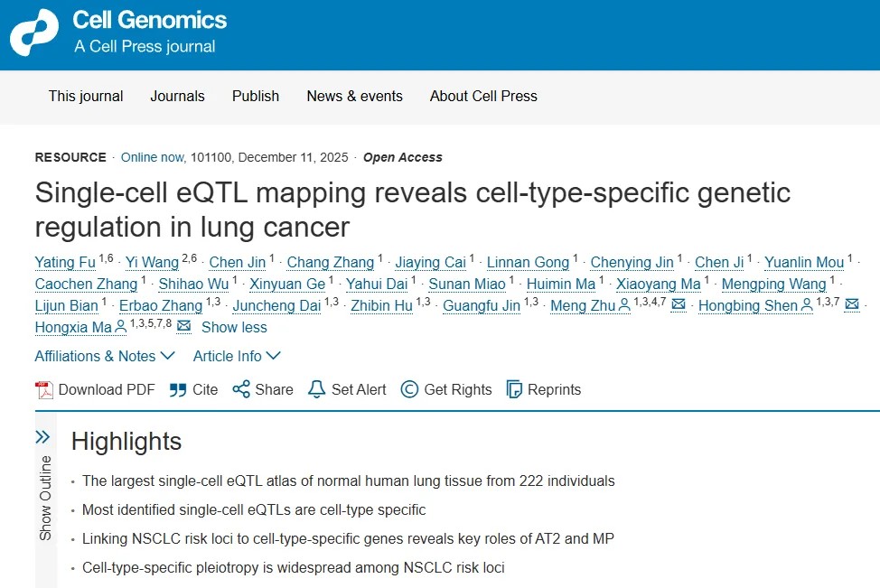
Task: Click the Share icon
Action: [241, 390]
